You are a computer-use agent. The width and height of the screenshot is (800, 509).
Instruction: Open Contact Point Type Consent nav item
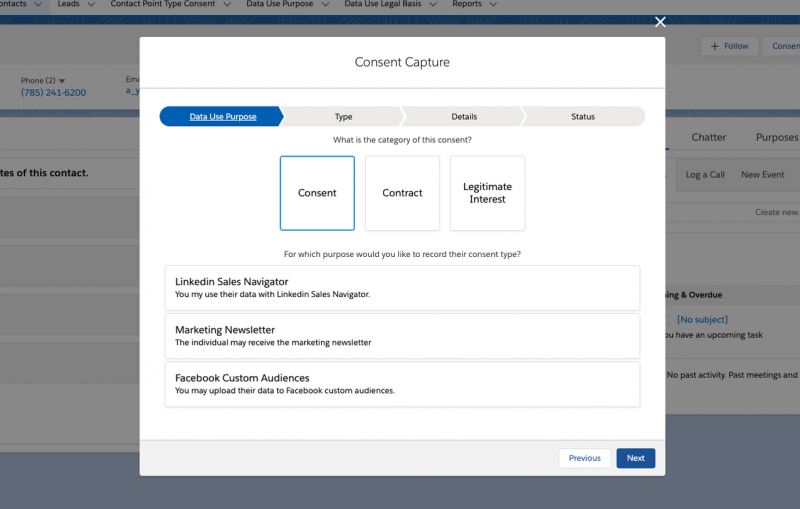tap(163, 4)
